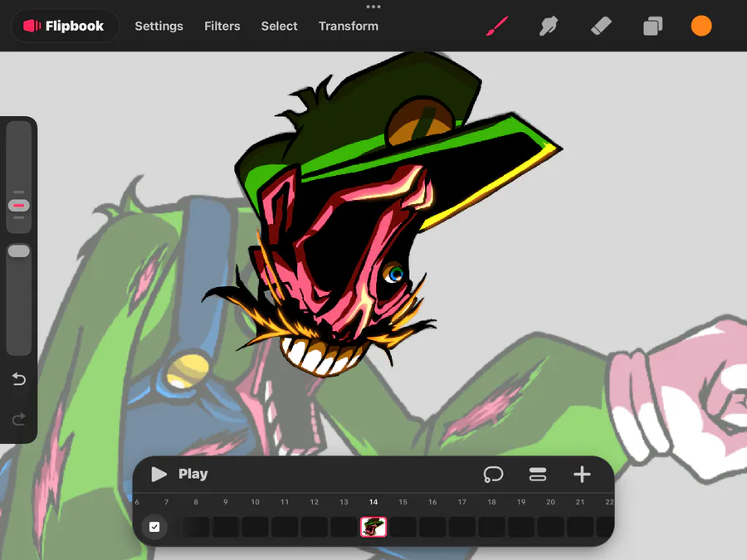
Task: Select the empty frame slot under 19
Action: tap(521, 527)
